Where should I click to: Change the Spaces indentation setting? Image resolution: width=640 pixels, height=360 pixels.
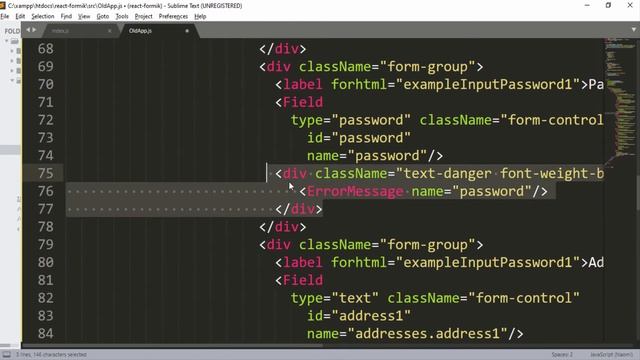[562, 354]
